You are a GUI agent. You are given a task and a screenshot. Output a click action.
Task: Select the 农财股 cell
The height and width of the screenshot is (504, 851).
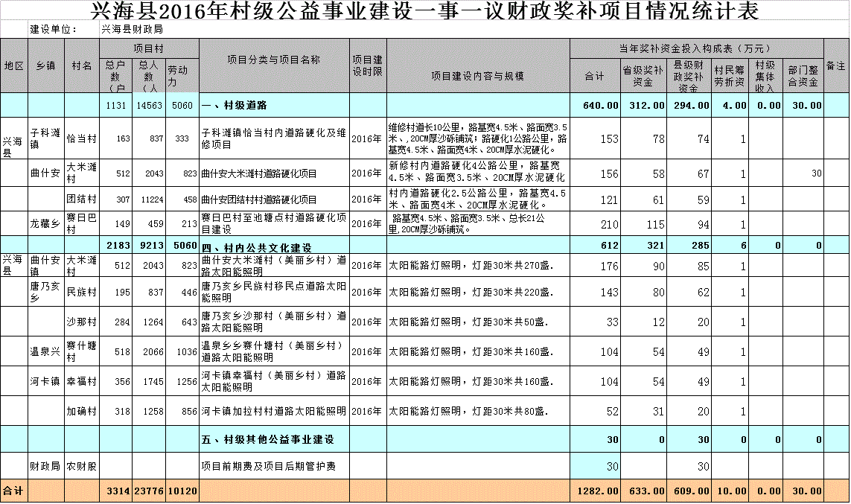81,466
